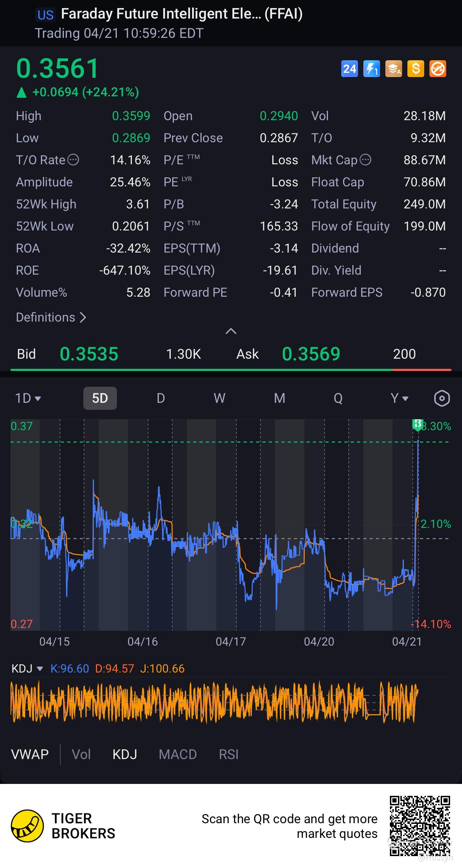
Task: Tap the blue 24-hour trading badge
Action: point(349,69)
